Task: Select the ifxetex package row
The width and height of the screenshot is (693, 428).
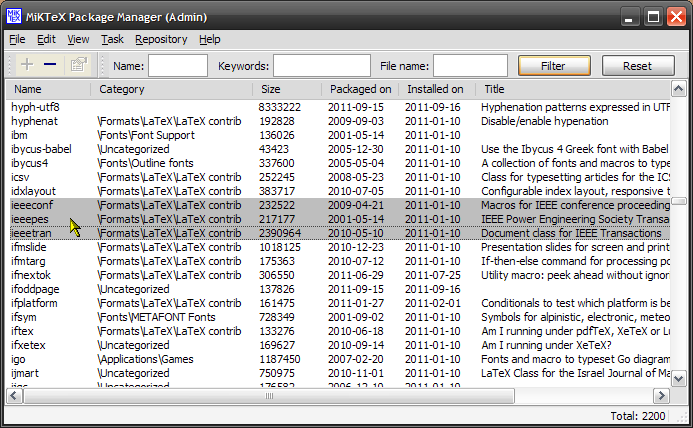Action: 339,345
